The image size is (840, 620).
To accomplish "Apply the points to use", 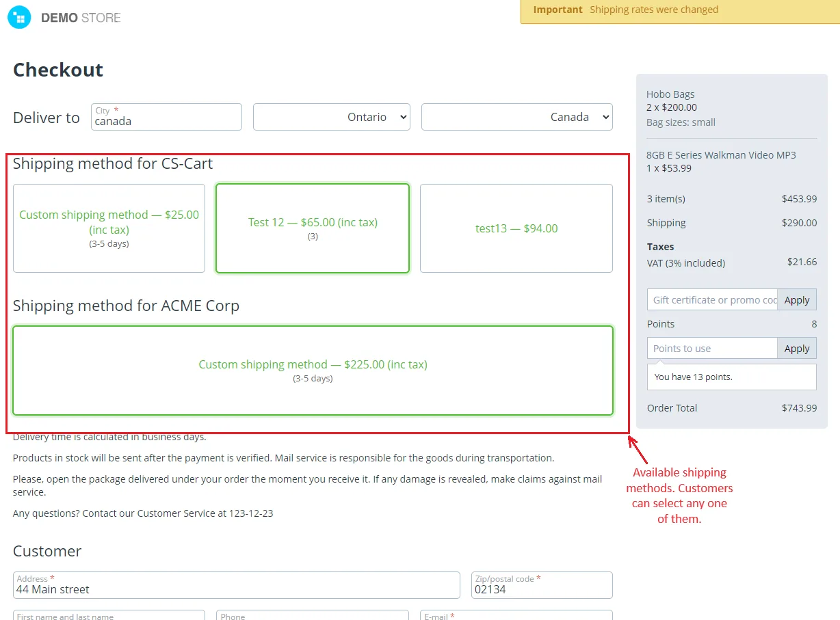I will coord(797,348).
